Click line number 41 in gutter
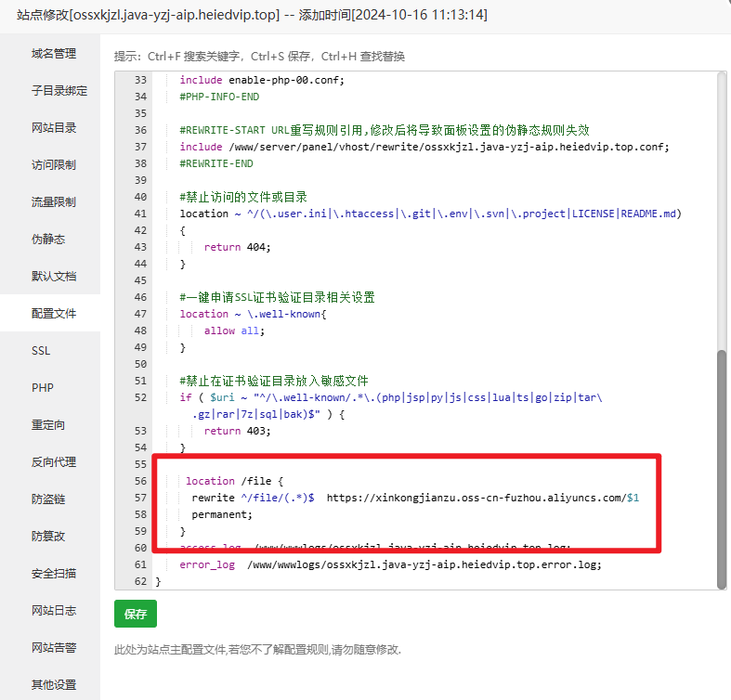Screen dimensions: 731x700 click(x=140, y=214)
